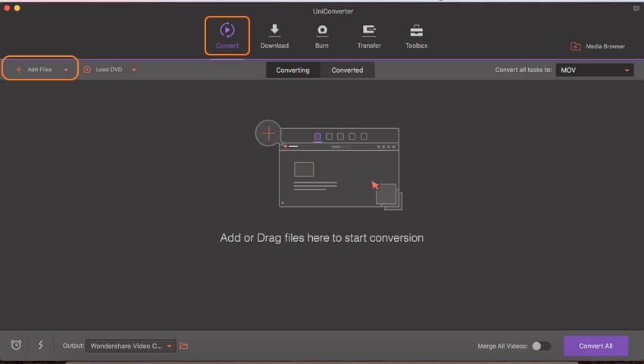Expand the Load DVD dropdown arrow
The height and width of the screenshot is (364, 644).
tap(134, 70)
